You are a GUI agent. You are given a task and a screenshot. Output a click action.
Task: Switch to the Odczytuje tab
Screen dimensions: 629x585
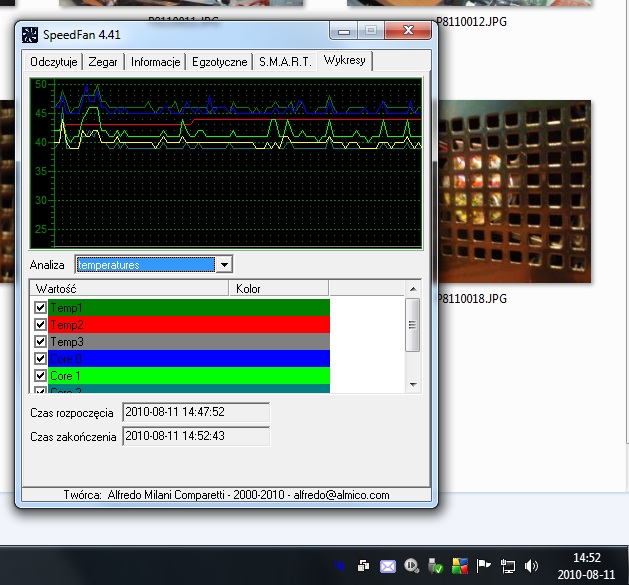[53, 62]
